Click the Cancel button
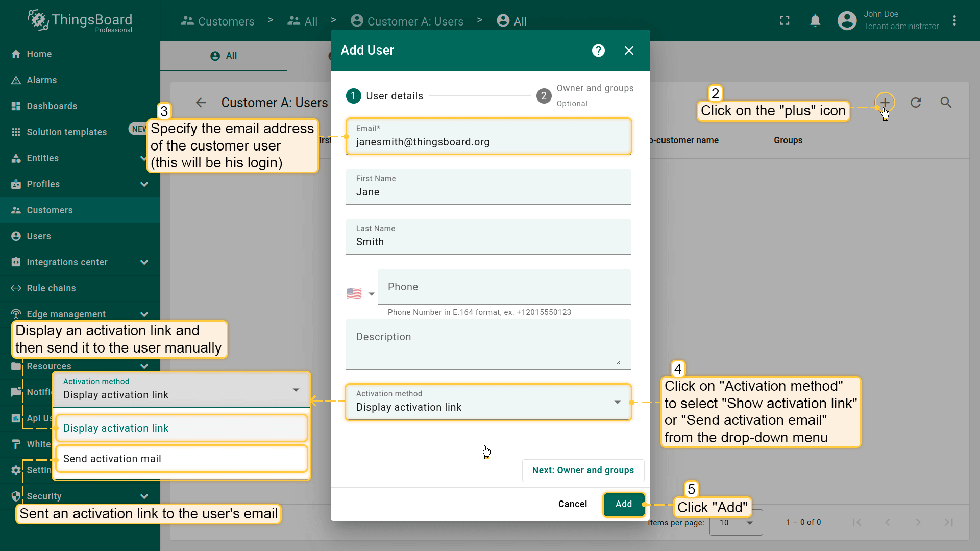The image size is (980, 551). coord(572,504)
